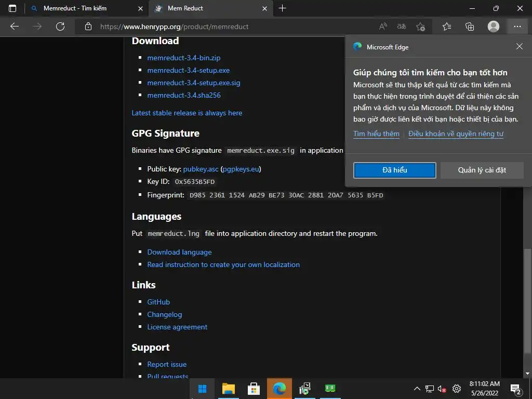Download memreduct-3.4-bin.zip

point(184,58)
